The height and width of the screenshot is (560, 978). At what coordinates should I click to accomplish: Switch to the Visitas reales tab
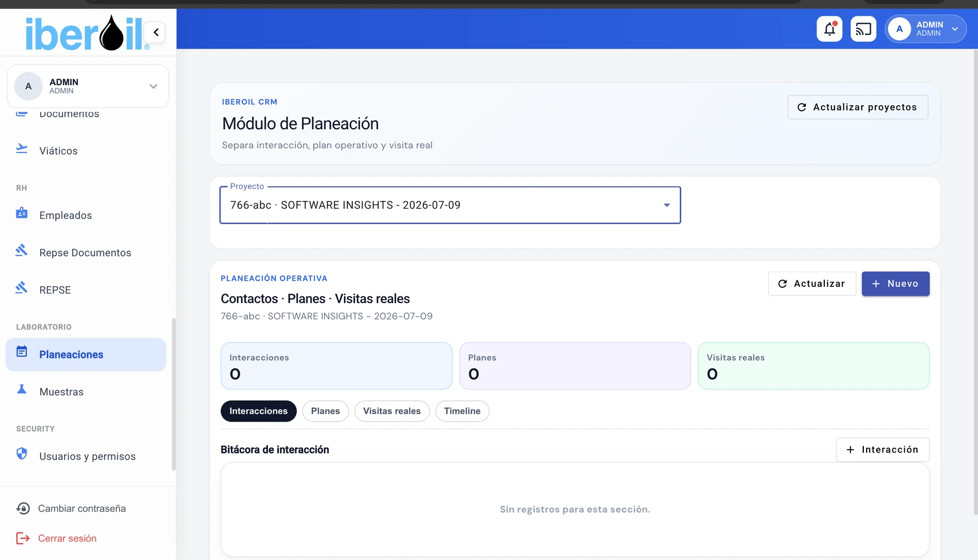(392, 411)
